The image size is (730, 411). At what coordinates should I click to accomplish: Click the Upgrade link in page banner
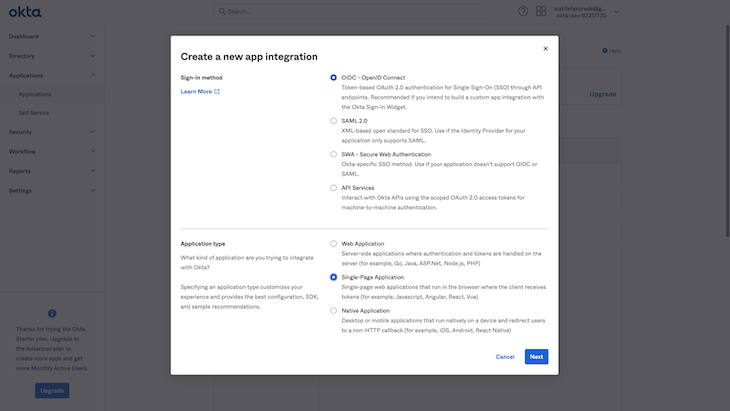coord(602,94)
